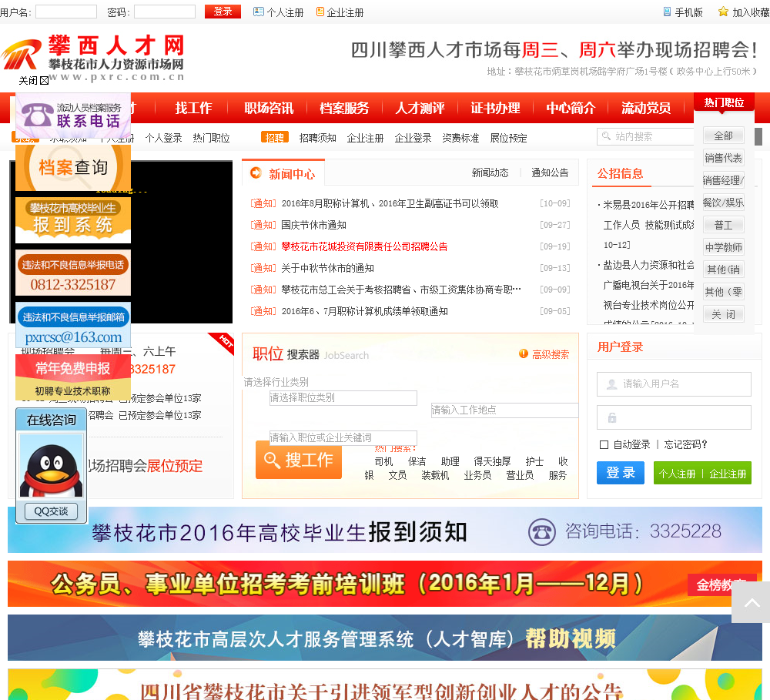Click the QQ交谈 button
Image resolution: width=770 pixels, height=700 pixels.
tap(51, 511)
